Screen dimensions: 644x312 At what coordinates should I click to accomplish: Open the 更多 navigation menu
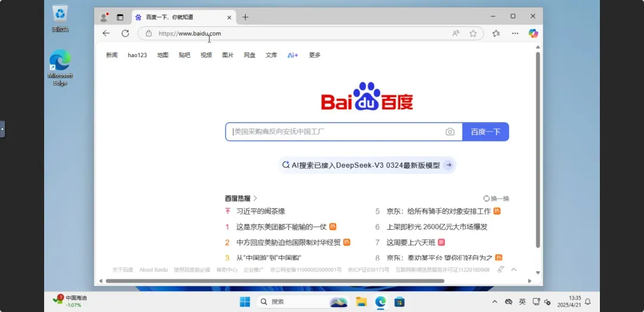pos(314,55)
